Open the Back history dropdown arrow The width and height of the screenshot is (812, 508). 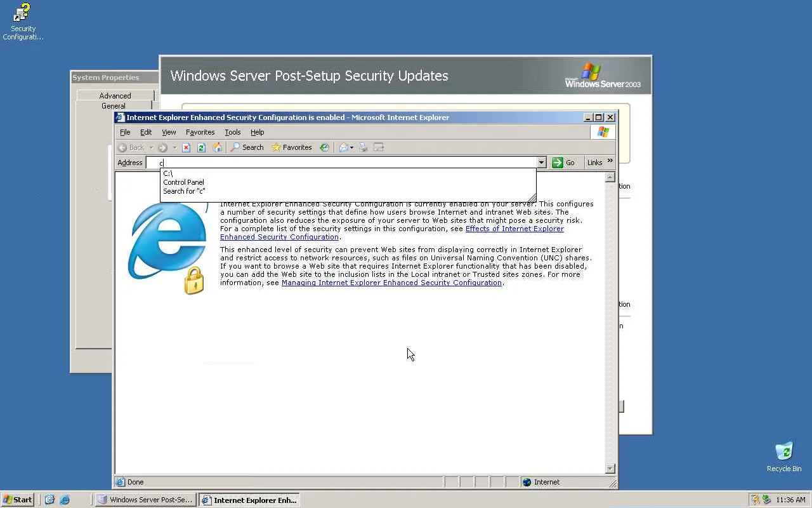click(x=151, y=147)
